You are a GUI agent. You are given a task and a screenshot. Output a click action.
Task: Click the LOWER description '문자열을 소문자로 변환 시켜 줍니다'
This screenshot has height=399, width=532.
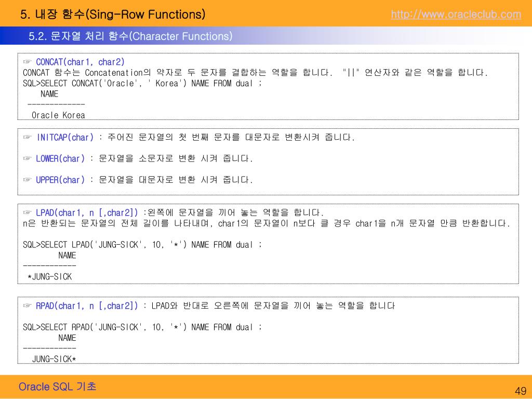pyautogui.click(x=176, y=158)
